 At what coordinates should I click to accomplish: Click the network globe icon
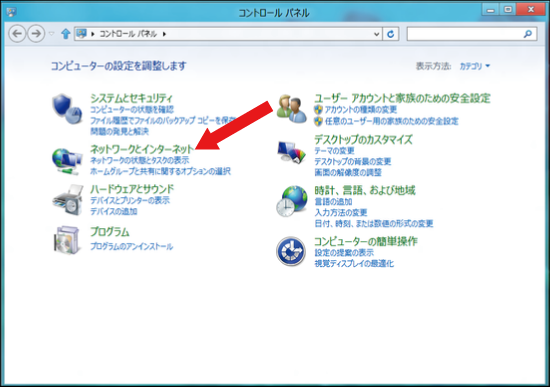click(67, 161)
